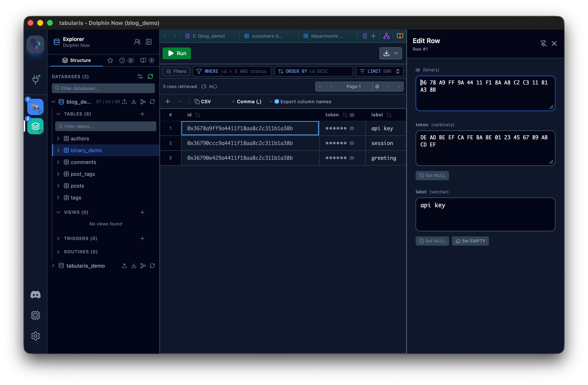
Task: Select the teal layers connection icon
Action: click(35, 126)
